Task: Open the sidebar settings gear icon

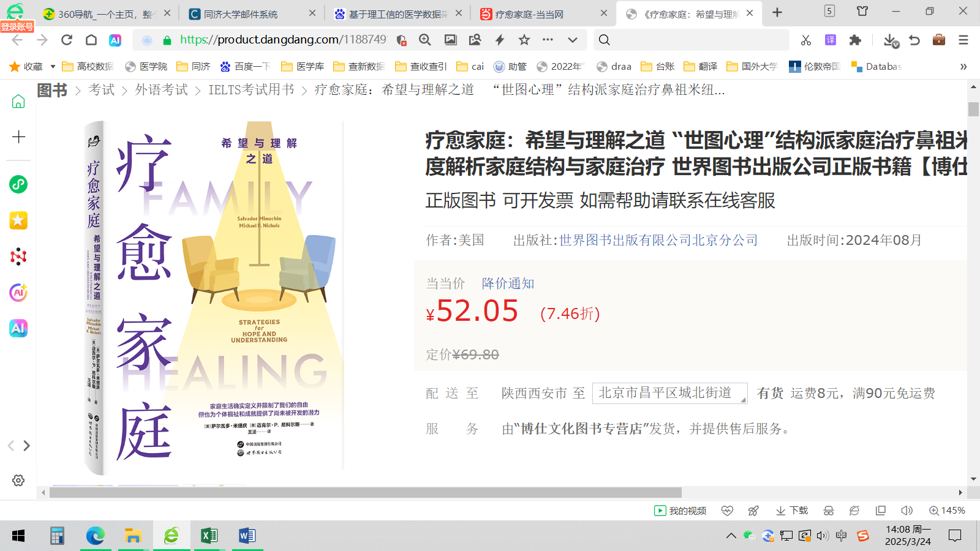Action: point(18,481)
